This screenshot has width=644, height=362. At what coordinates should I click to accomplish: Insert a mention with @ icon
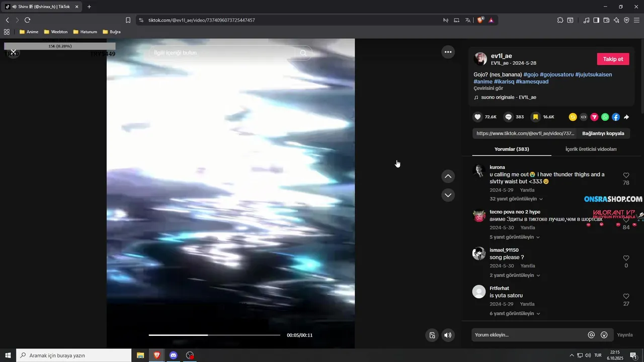(x=591, y=335)
